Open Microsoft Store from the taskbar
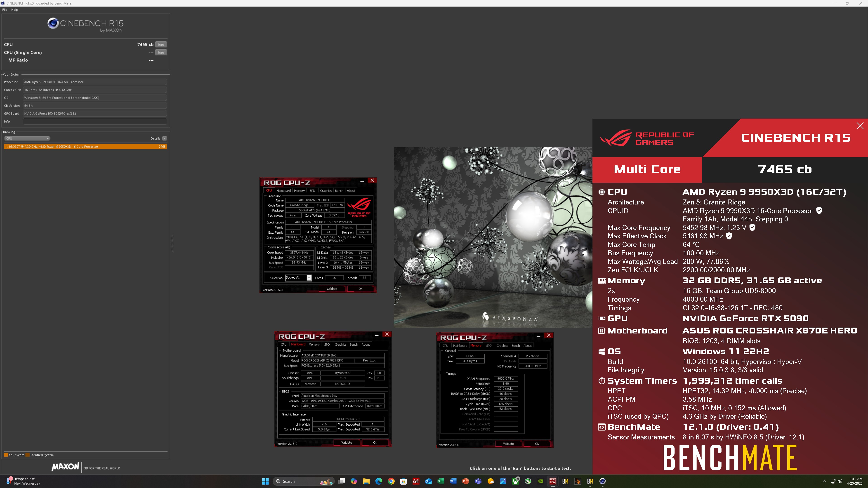Screen dimensions: 868x488 point(403,481)
